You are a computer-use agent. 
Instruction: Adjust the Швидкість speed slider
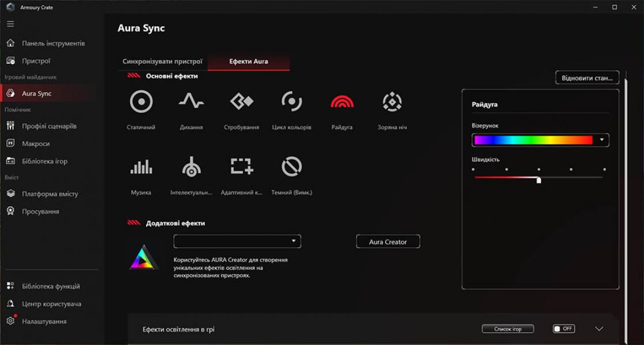click(x=538, y=179)
